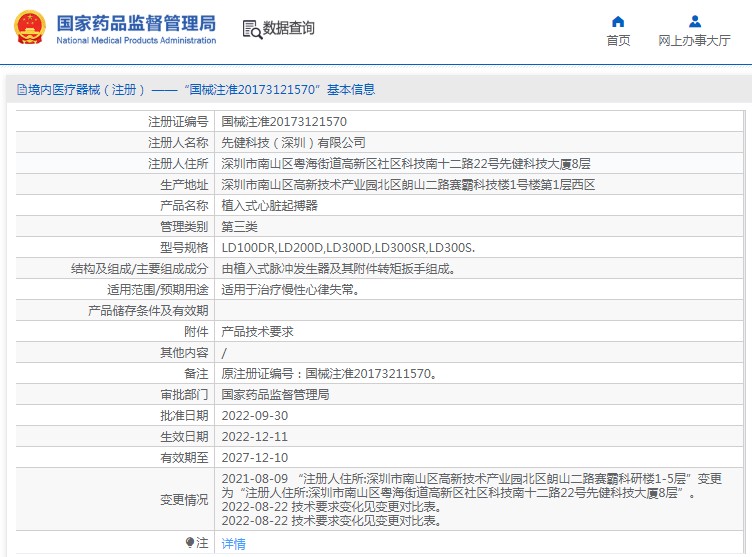Viewport: 752px width, 557px height.
Task: Click management category value 第三类
Action: tap(239, 227)
